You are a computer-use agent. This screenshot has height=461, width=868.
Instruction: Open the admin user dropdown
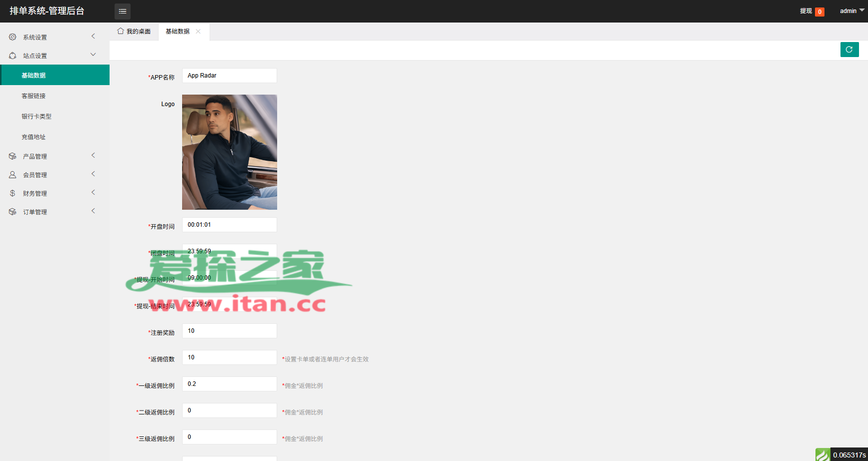coord(851,11)
